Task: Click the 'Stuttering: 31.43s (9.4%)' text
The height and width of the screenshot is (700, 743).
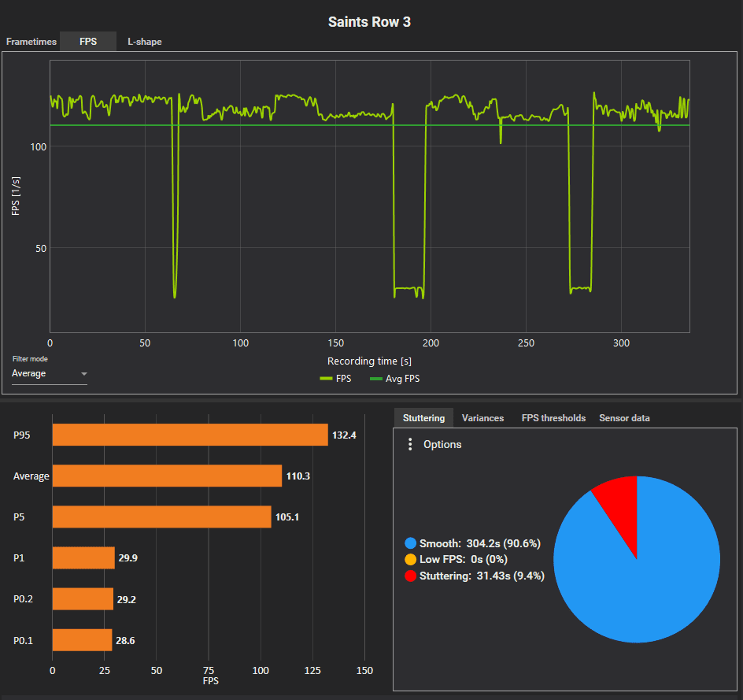Action: (482, 576)
